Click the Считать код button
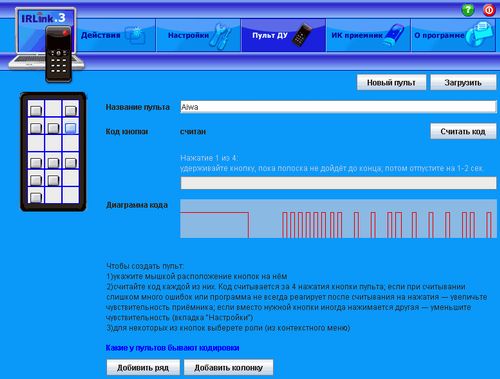500x379 pixels. tap(463, 131)
